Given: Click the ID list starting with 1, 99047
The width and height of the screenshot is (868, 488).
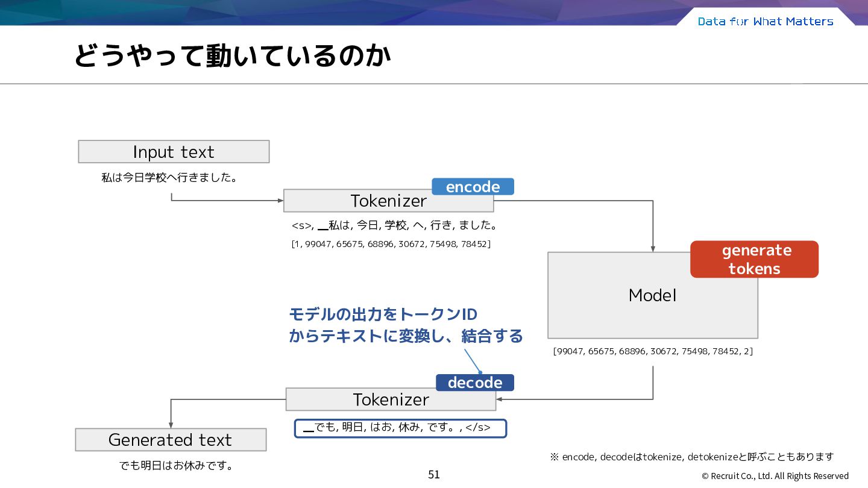Looking at the screenshot, I should coord(391,244).
